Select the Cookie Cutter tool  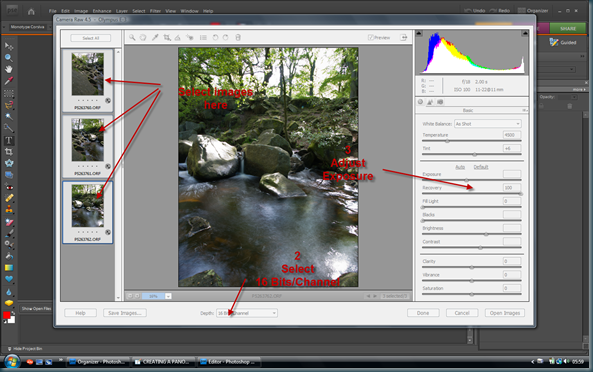[x=9, y=163]
